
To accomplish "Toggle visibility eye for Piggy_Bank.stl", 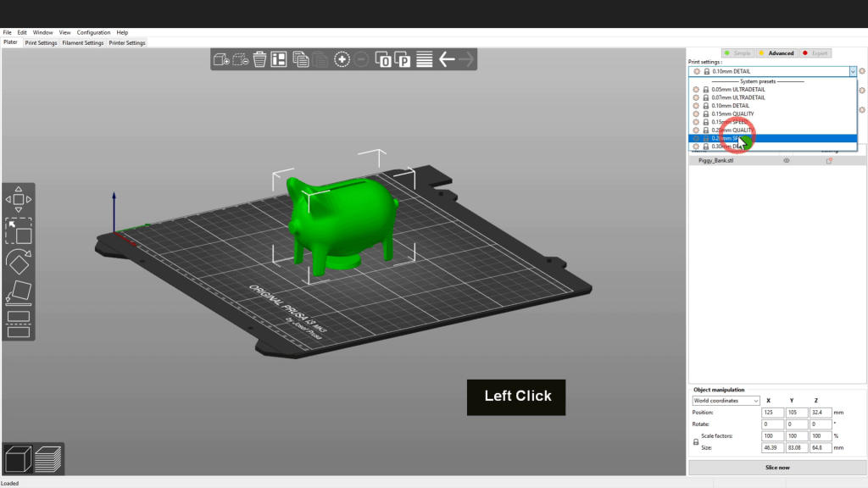I will pyautogui.click(x=786, y=160).
